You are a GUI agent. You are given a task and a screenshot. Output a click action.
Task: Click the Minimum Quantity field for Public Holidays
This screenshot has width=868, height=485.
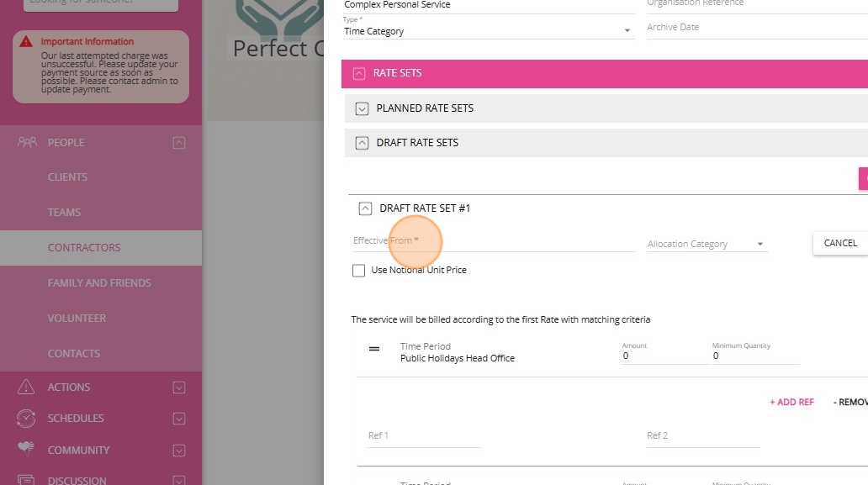coord(755,356)
